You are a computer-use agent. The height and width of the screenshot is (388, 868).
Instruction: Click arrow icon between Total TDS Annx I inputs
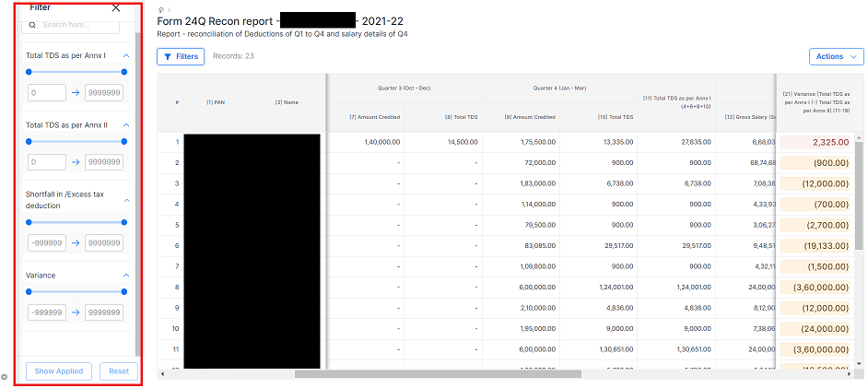tap(75, 93)
